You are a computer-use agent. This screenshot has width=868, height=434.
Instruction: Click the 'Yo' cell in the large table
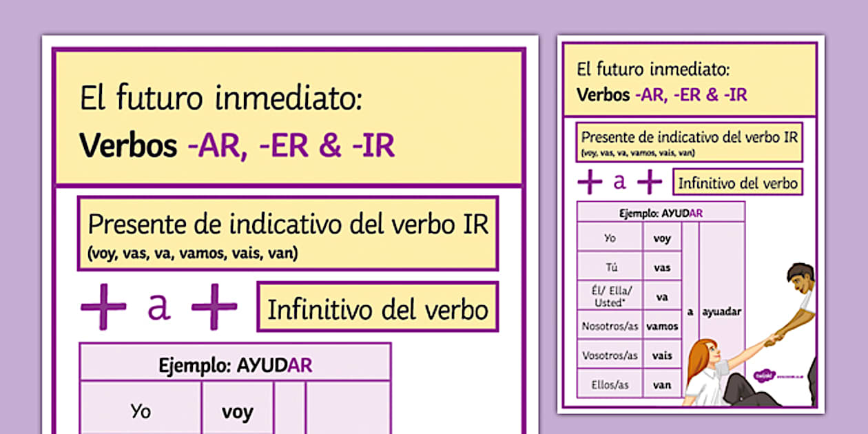coord(141,411)
